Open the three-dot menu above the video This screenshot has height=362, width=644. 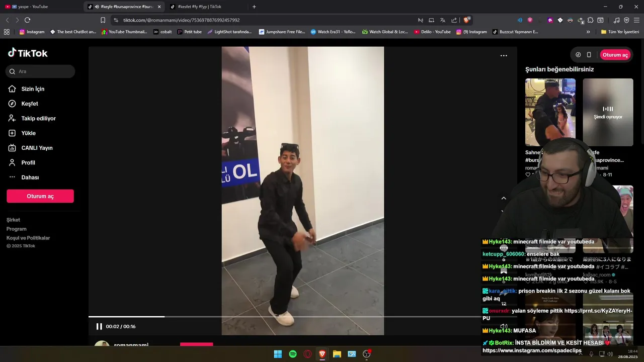(x=504, y=56)
